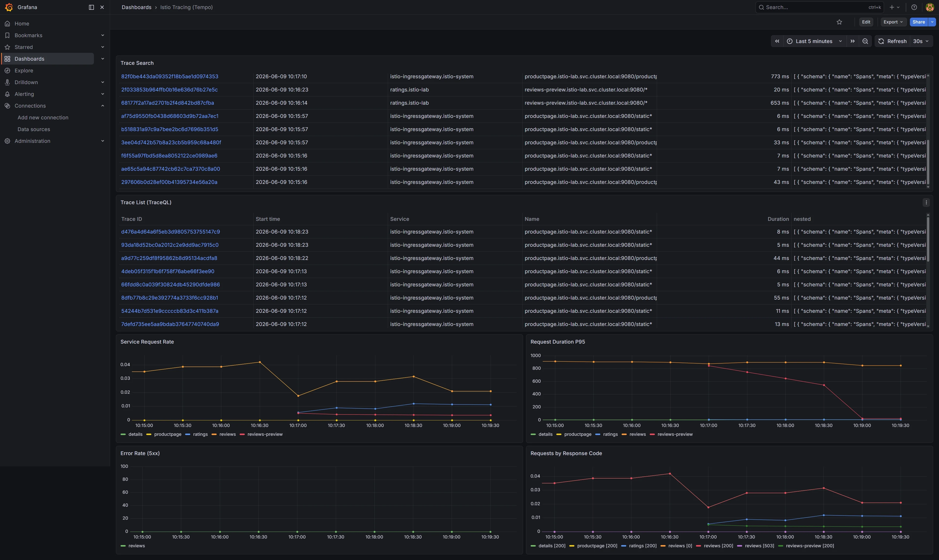Expand the Administration section chevron
Image resolution: width=939 pixels, height=560 pixels.
point(103,141)
